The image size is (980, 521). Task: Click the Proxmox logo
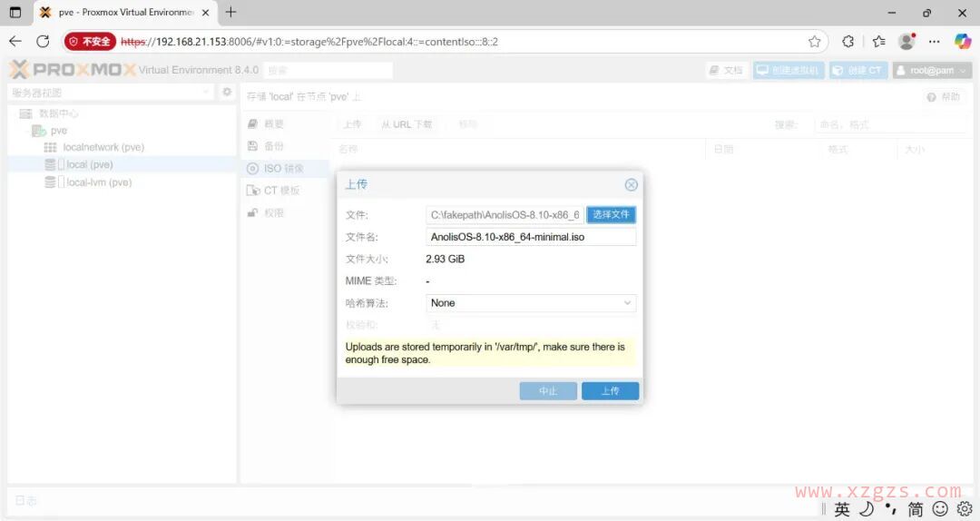(73, 70)
